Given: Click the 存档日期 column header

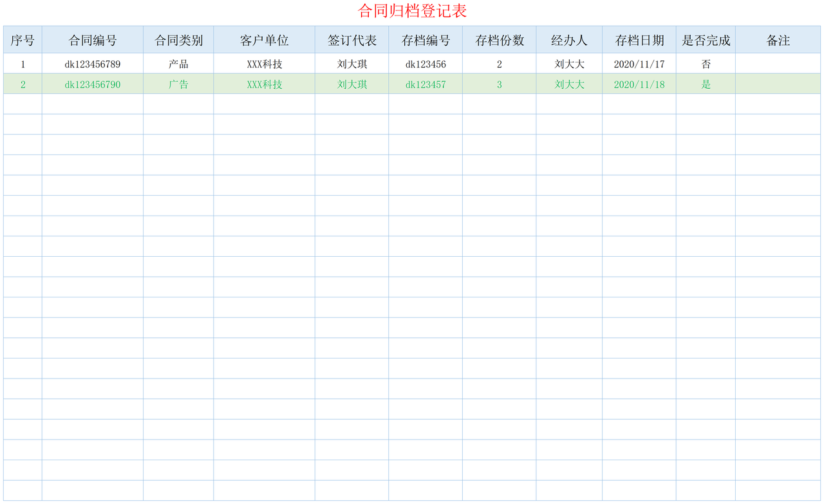Looking at the screenshot, I should click(x=639, y=39).
